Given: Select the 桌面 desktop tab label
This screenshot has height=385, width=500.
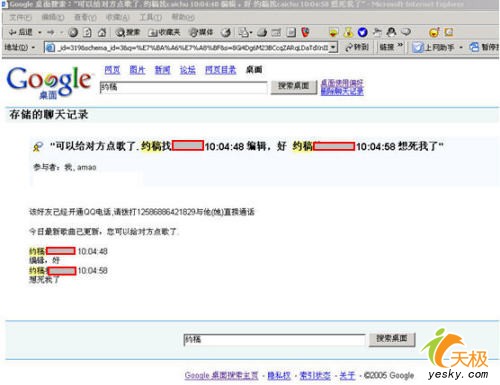Looking at the screenshot, I should point(254,70).
